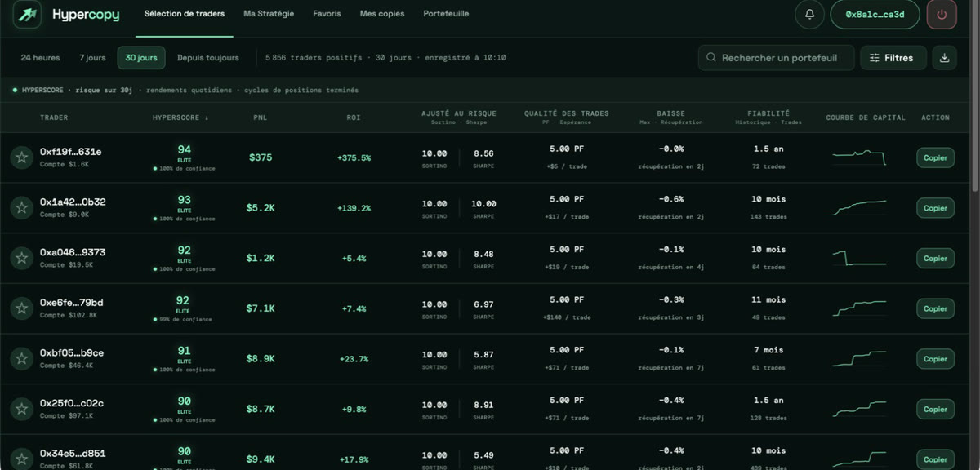980x470 pixels.
Task: Switch to Mes copies tab
Action: [x=382, y=14]
